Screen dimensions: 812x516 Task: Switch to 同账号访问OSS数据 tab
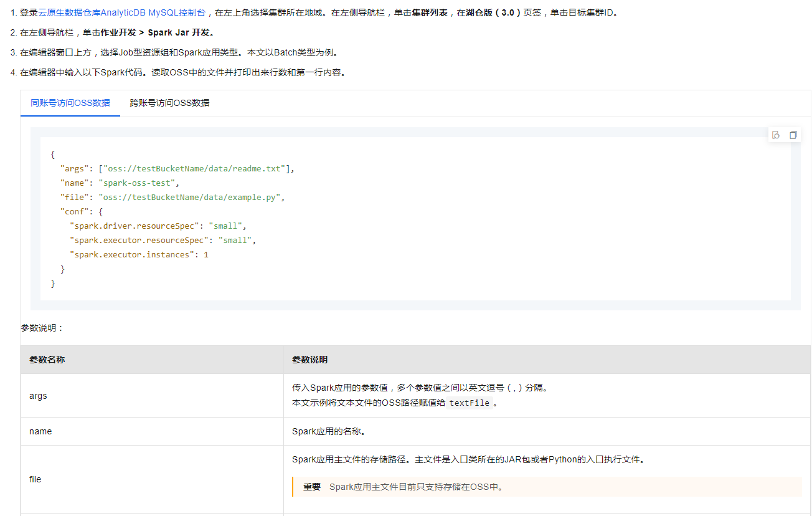pyautogui.click(x=70, y=103)
